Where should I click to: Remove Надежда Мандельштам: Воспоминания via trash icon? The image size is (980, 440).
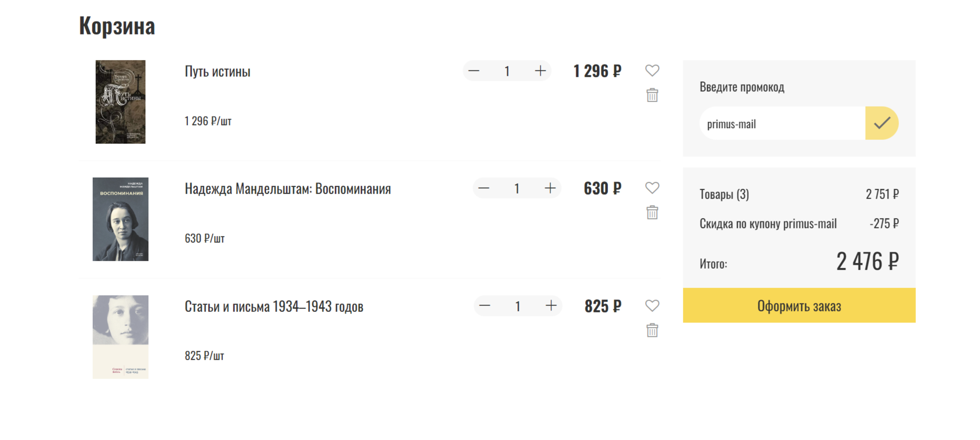652,212
